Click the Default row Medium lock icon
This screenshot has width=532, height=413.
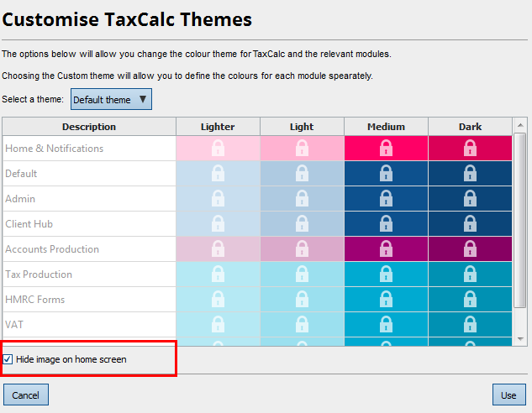tap(386, 173)
